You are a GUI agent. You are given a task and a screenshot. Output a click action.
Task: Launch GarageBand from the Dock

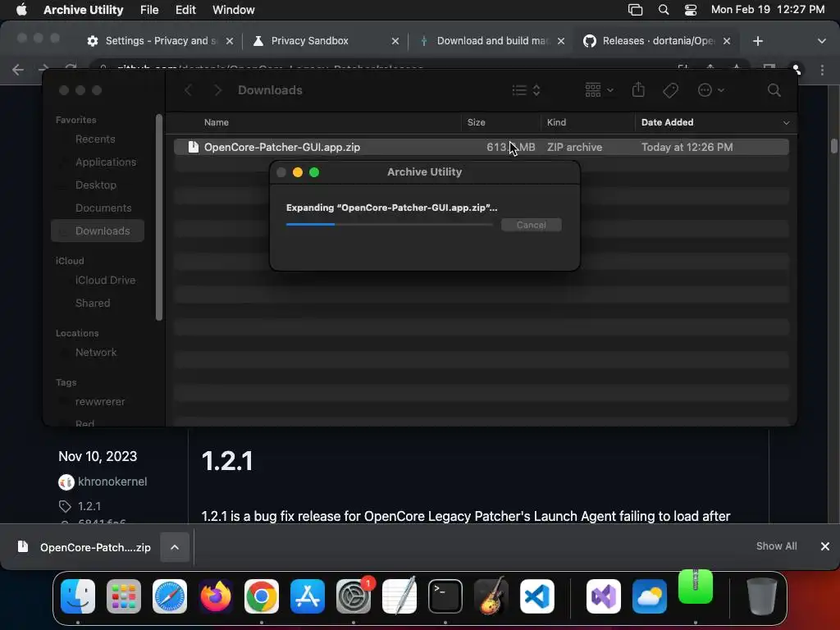pyautogui.click(x=491, y=596)
